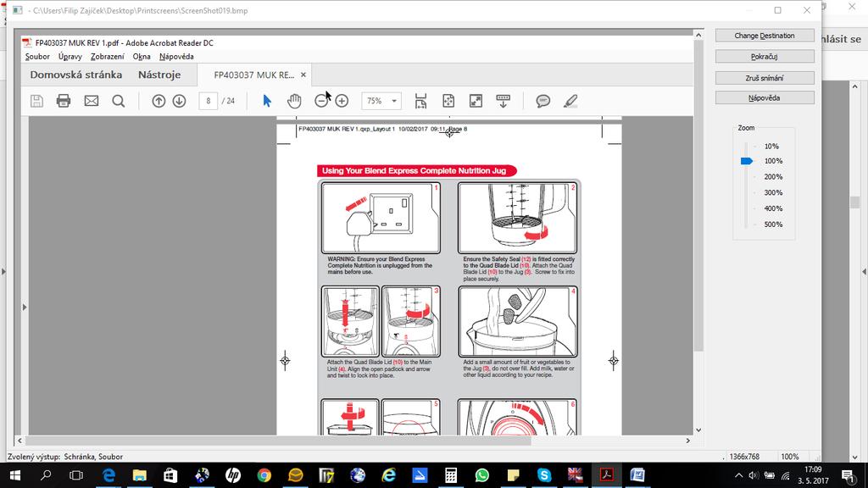Click the Zruš snímání button
This screenshot has width=868, height=488.
tap(765, 78)
